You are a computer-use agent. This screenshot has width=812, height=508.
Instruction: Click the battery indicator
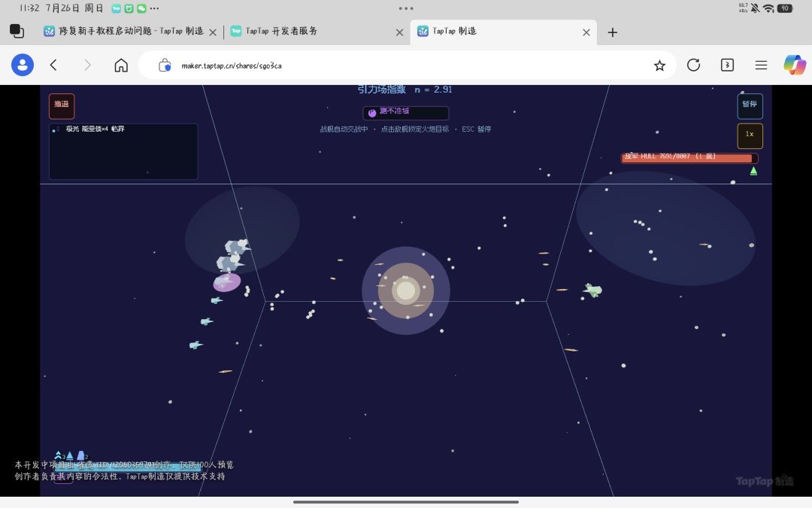tap(785, 8)
